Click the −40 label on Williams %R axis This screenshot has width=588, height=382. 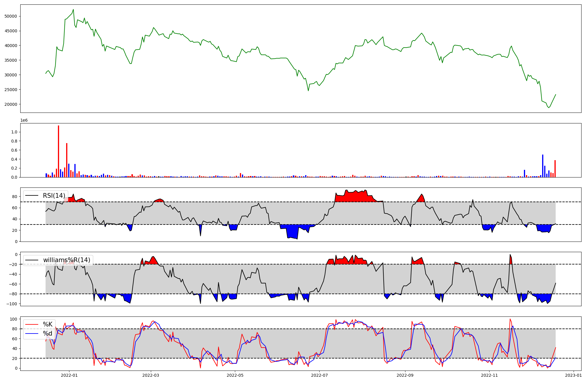click(13, 274)
